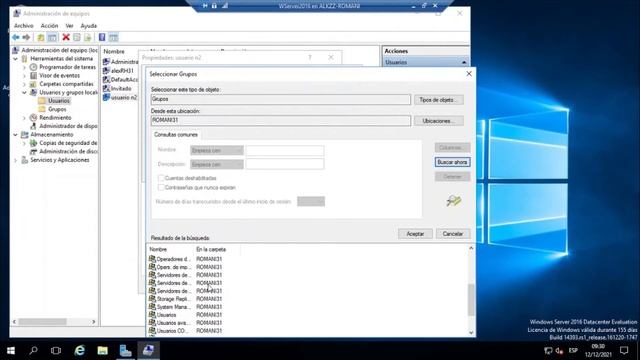Open the Ver menu
Image resolution: width=640 pixels, height=360 pixels.
click(x=69, y=26)
